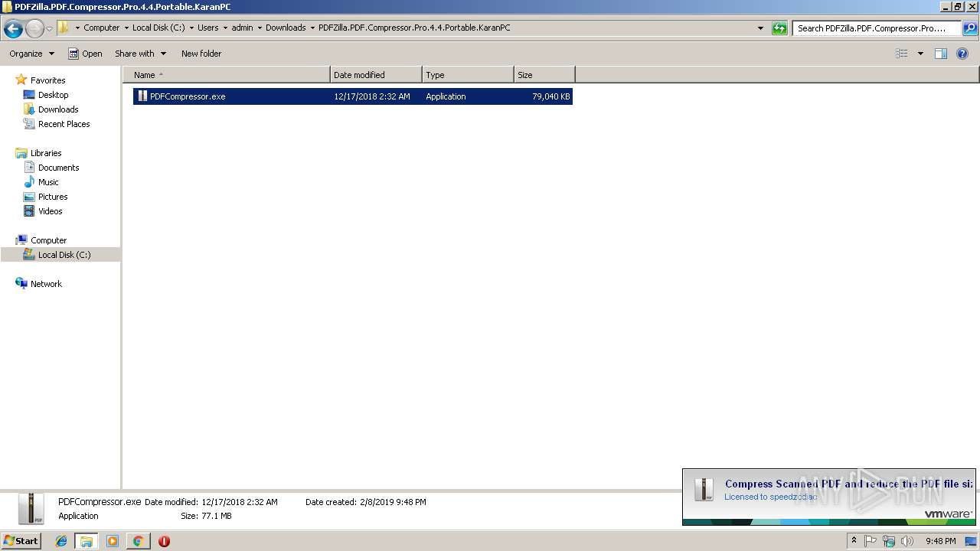
Task: Open Desktop in the navigation pane
Action: click(53, 95)
